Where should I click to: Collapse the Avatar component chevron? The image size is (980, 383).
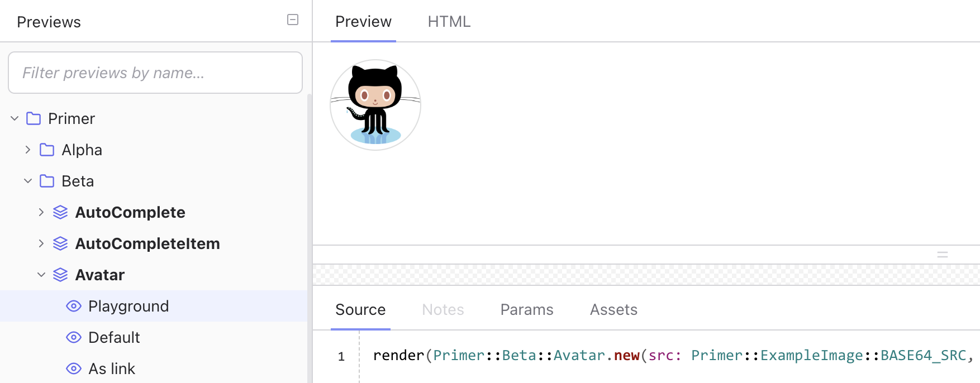41,275
